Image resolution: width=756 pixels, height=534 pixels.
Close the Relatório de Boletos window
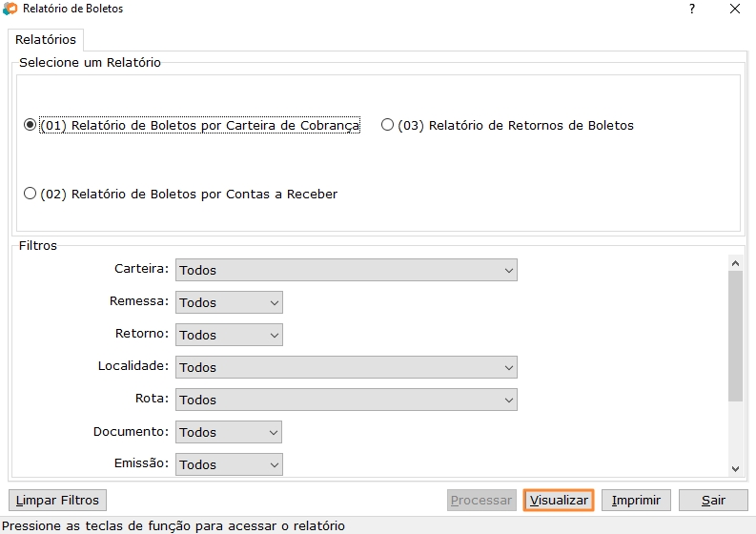[x=735, y=9]
